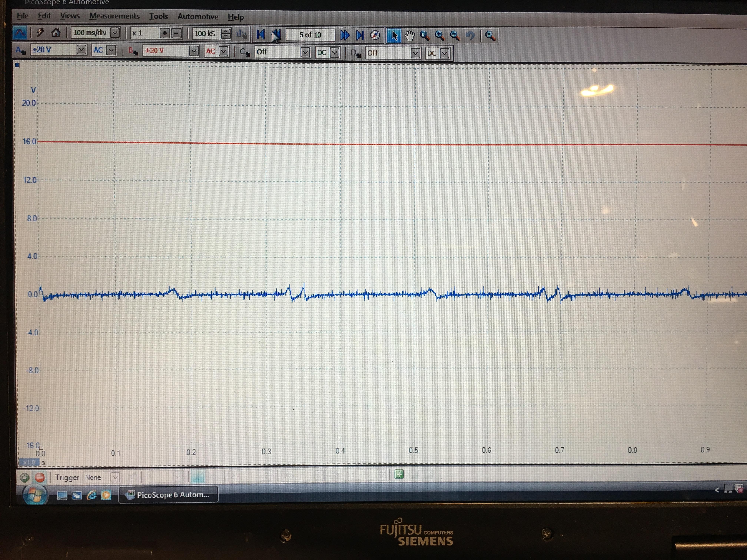Screen dimensions: 747x560
Task: Click Show Desktop taskbar icon
Action: pos(62,495)
